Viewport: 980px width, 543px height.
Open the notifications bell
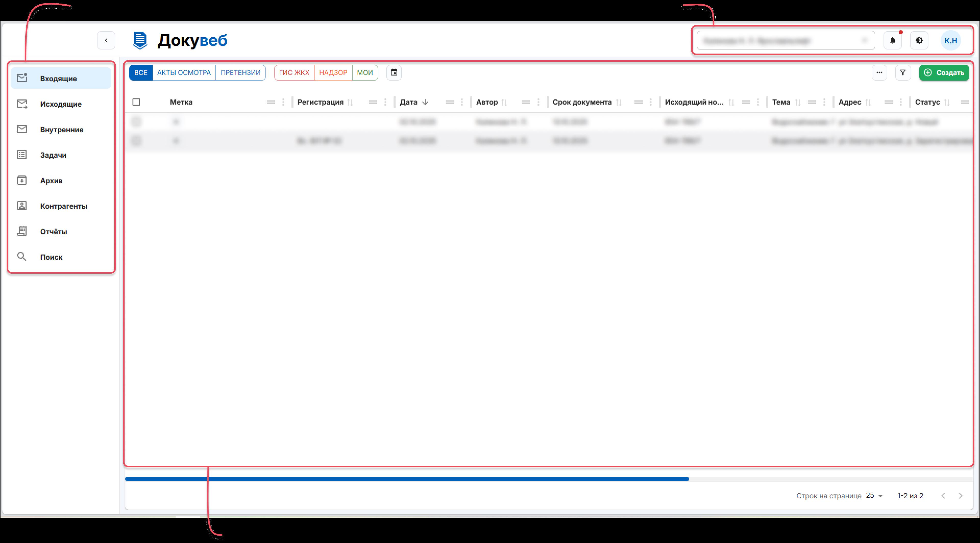[892, 41]
